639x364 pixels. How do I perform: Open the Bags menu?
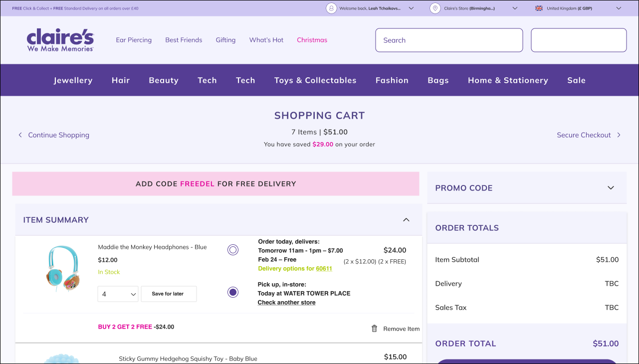click(438, 80)
